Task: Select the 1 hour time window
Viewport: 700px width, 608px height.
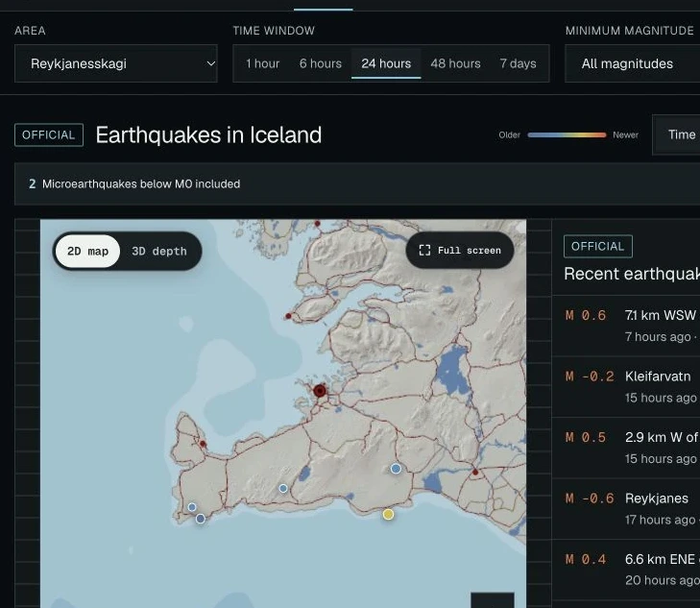Action: click(x=262, y=63)
